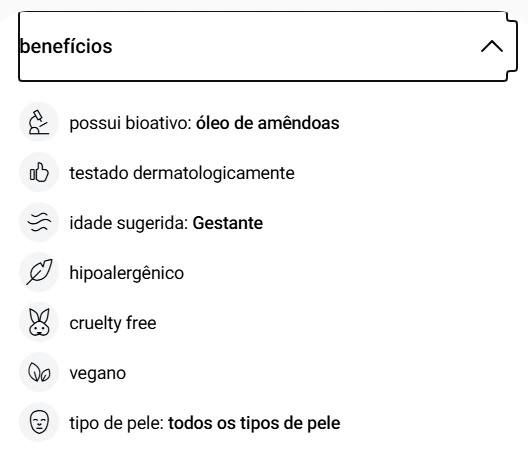Click the feather hypoallergenic icon

(39, 272)
